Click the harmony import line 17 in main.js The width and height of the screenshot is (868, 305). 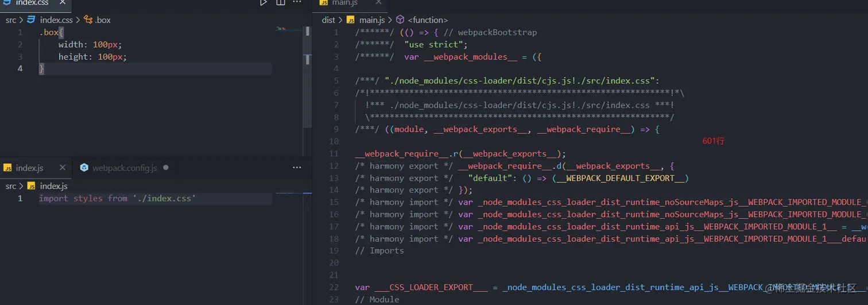pos(611,226)
